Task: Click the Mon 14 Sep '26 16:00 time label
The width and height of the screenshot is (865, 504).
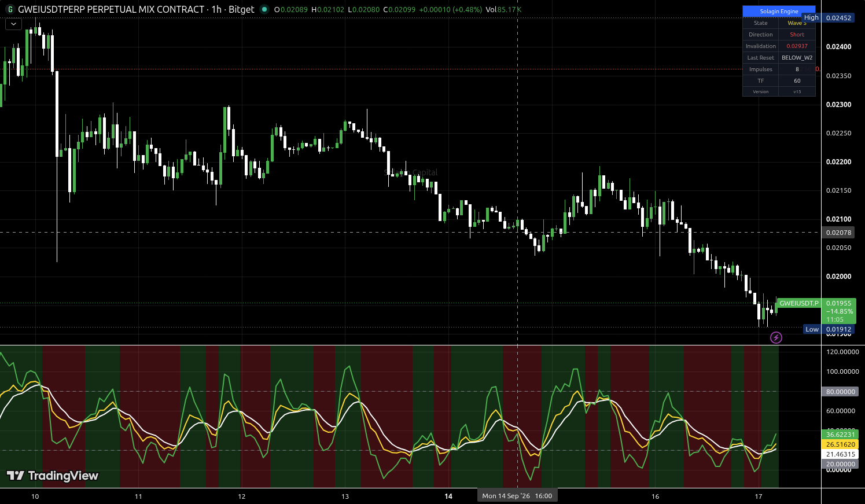Action: click(517, 496)
